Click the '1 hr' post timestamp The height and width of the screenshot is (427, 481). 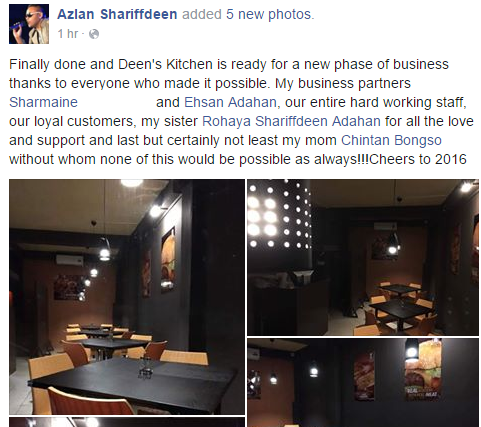point(68,34)
